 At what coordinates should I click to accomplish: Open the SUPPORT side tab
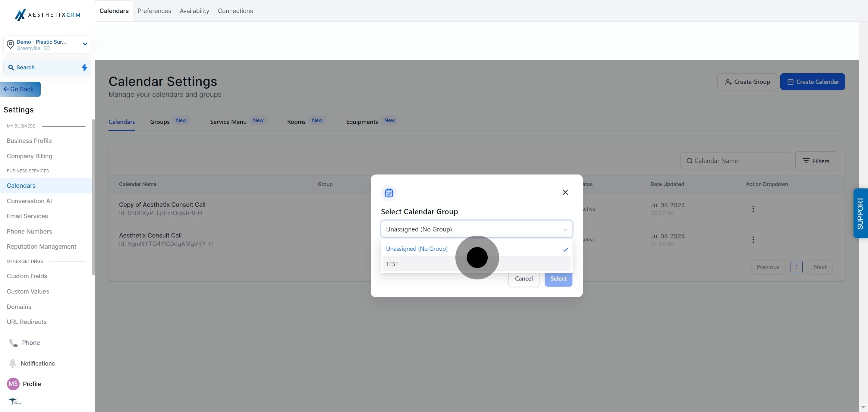click(x=860, y=213)
